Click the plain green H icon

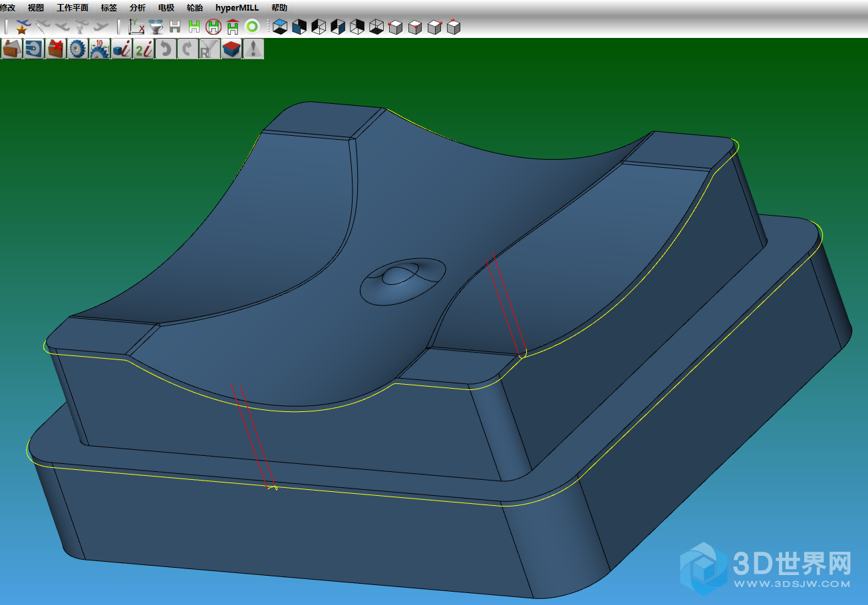[x=194, y=27]
